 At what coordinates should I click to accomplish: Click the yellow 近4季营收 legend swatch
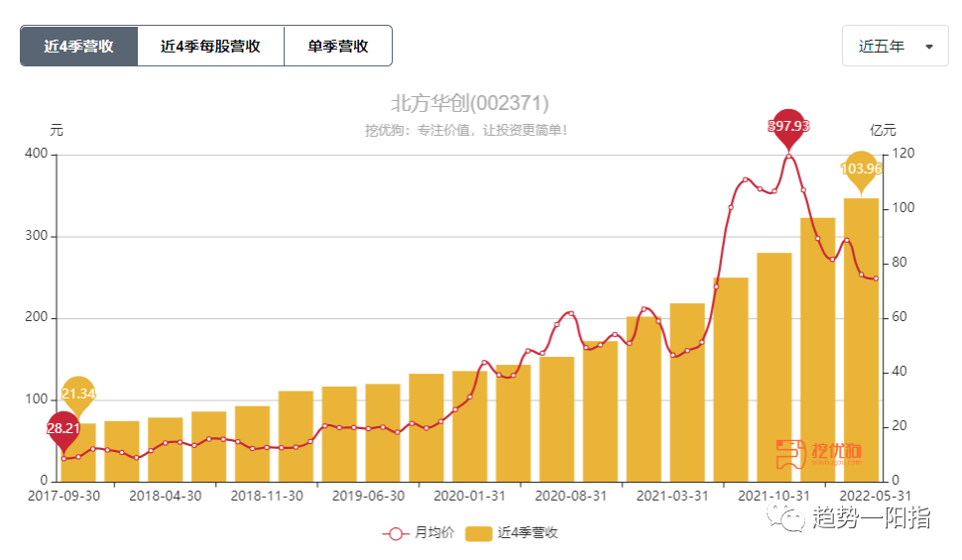click(479, 533)
